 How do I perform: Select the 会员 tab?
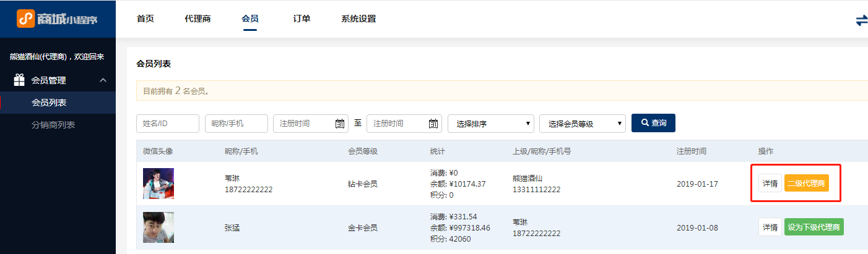click(x=250, y=19)
